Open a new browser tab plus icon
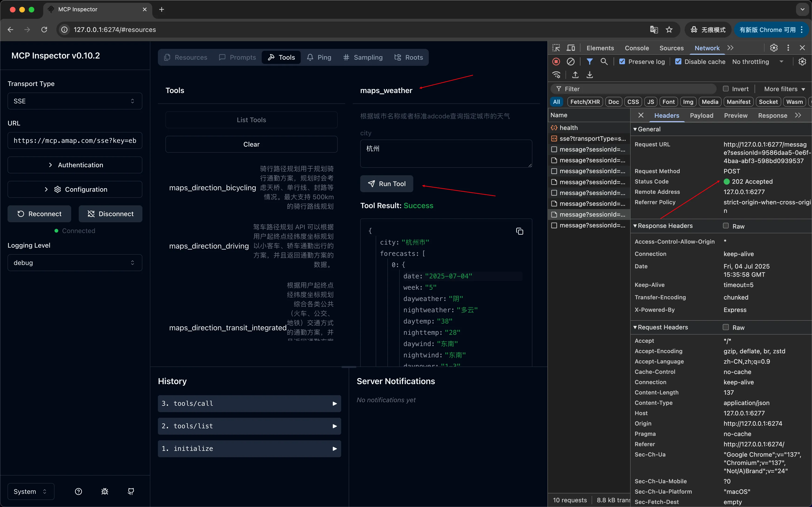 (x=162, y=9)
